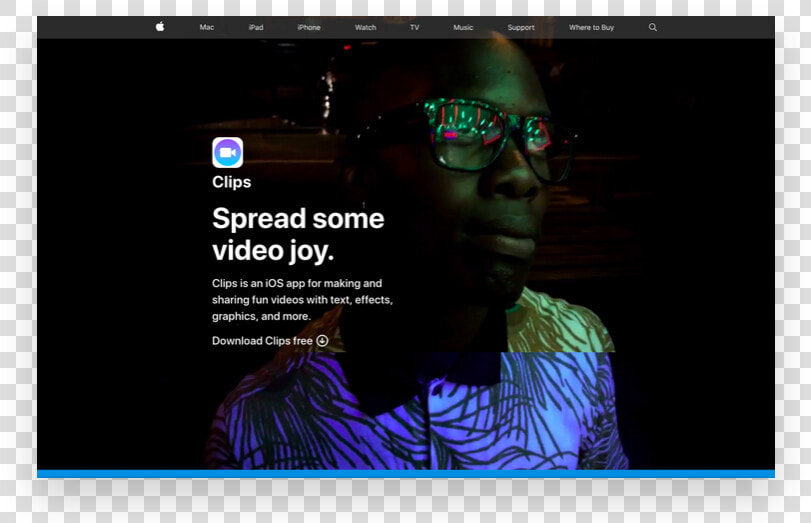Click the Download Clips free link
The width and height of the screenshot is (811, 523).
point(270,340)
